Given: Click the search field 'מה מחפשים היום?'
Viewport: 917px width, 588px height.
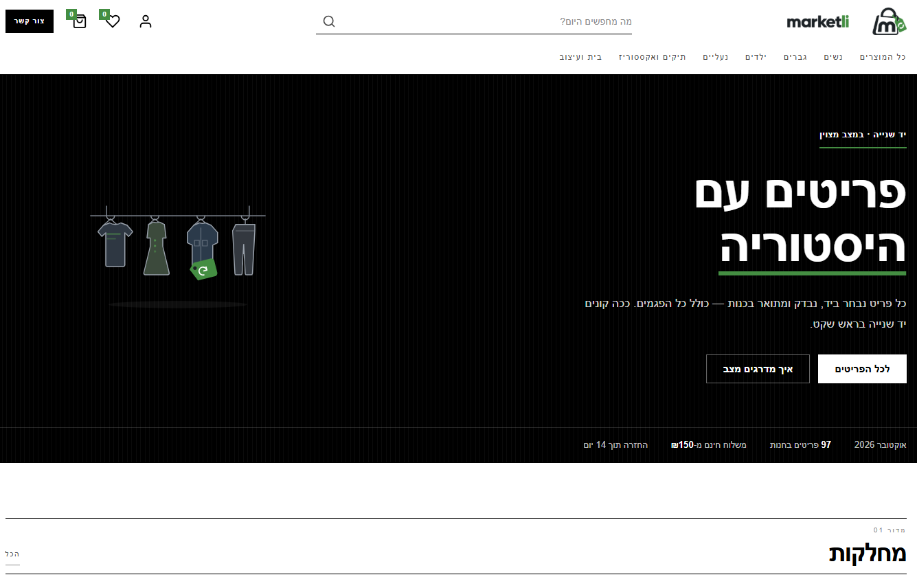Looking at the screenshot, I should [x=474, y=21].
